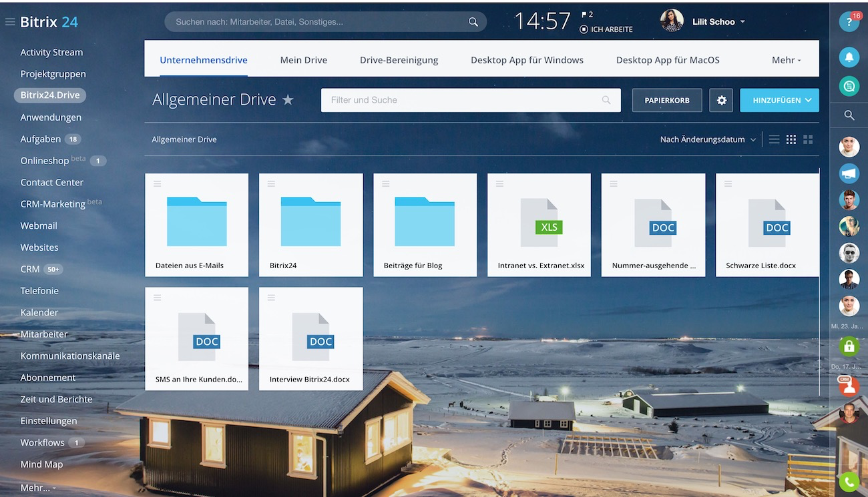Viewport: 868px width, 497px height.
Task: Star the Allgemeiner Drive as favorite
Action: (288, 100)
